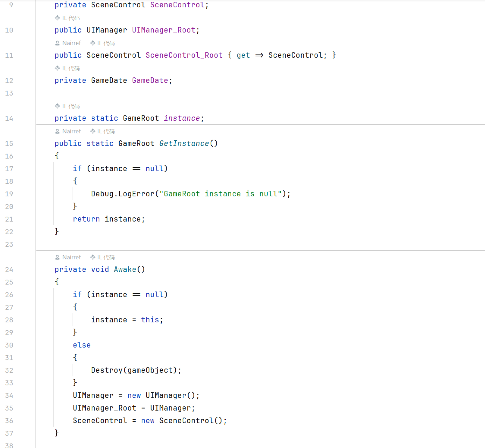Click UIManager_Root field name on line 10

163,30
